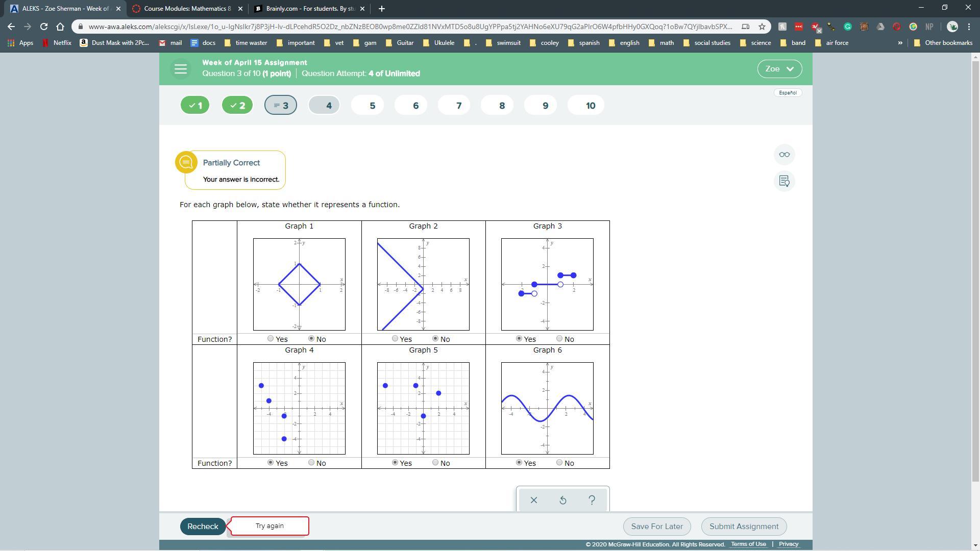Reload the page in the browser
This screenshot has height=551, width=980.
point(44,27)
